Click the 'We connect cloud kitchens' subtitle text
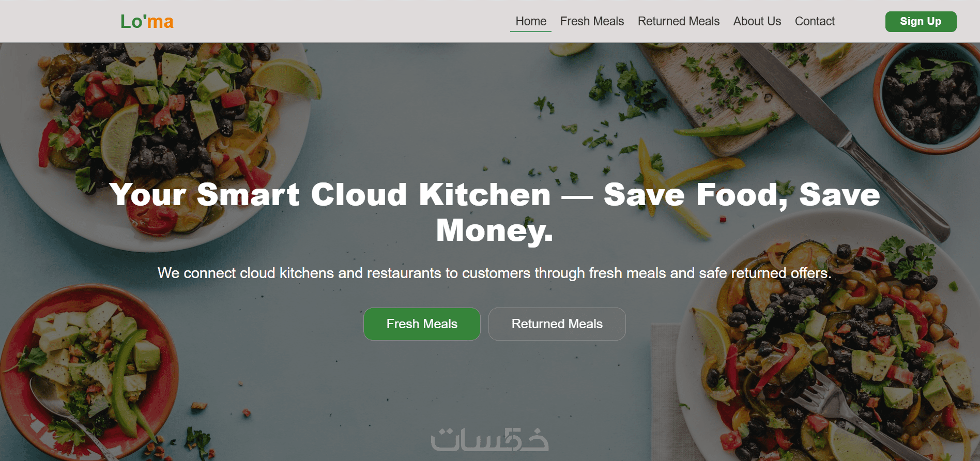Viewport: 980px width, 461px height. [x=495, y=273]
